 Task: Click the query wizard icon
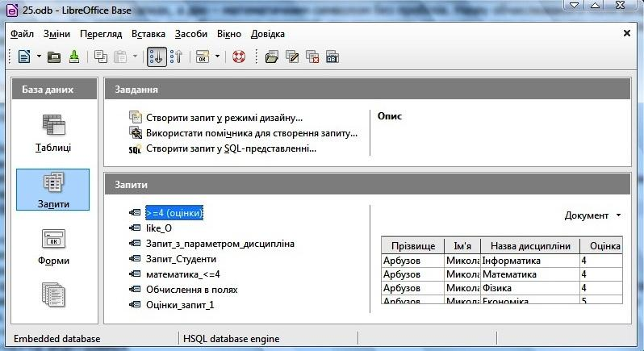(x=135, y=132)
